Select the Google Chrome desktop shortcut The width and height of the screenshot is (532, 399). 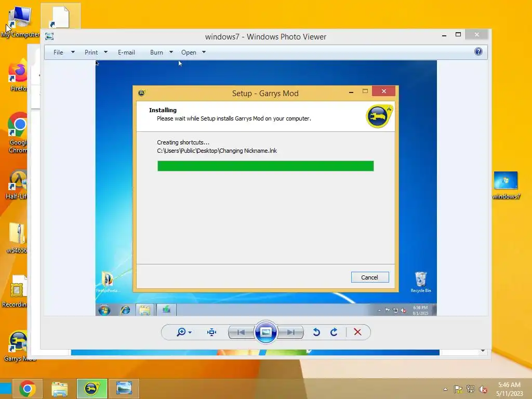click(17, 133)
